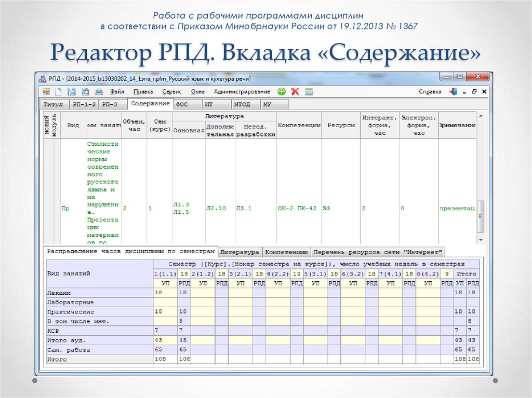Print using the printer icon
This screenshot has width=532, height=398.
pyautogui.click(x=98, y=91)
